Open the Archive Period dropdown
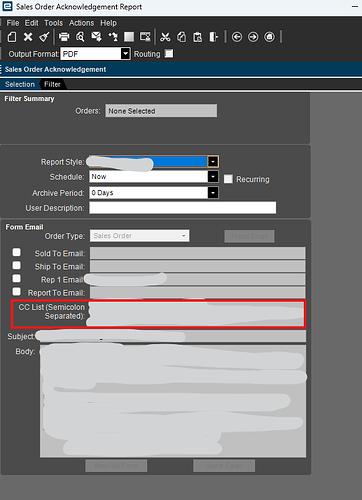The width and height of the screenshot is (362, 500). click(x=213, y=193)
